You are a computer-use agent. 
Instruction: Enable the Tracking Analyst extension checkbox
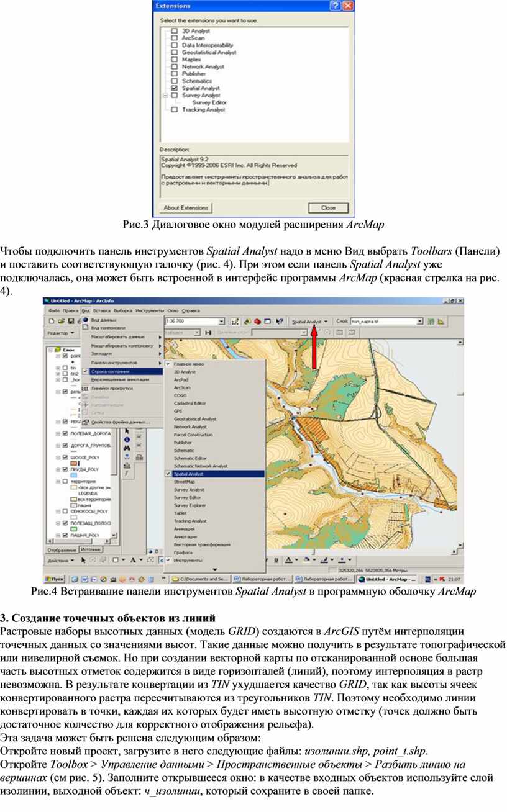pos(175,109)
